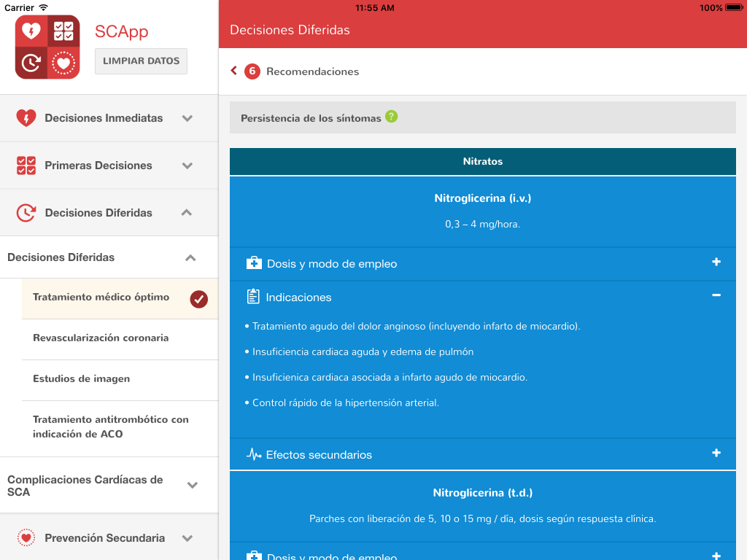Select the Primeras Decisiones checklist icon
The height and width of the screenshot is (560, 747).
[x=26, y=166]
